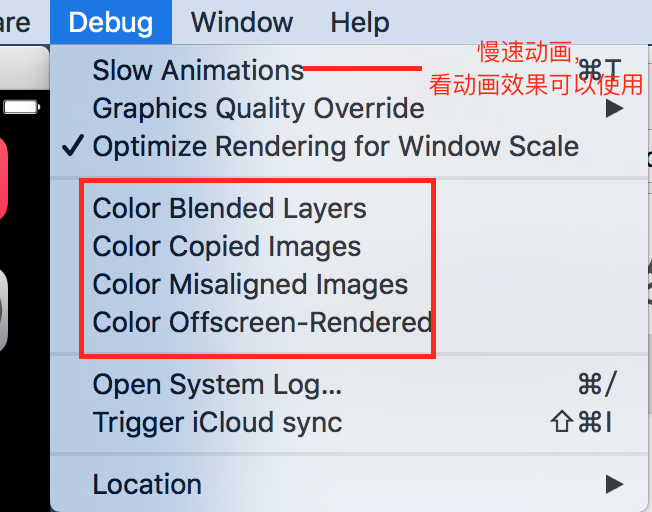The width and height of the screenshot is (652, 512).
Task: Close the Debug menu via its title
Action: [111, 21]
